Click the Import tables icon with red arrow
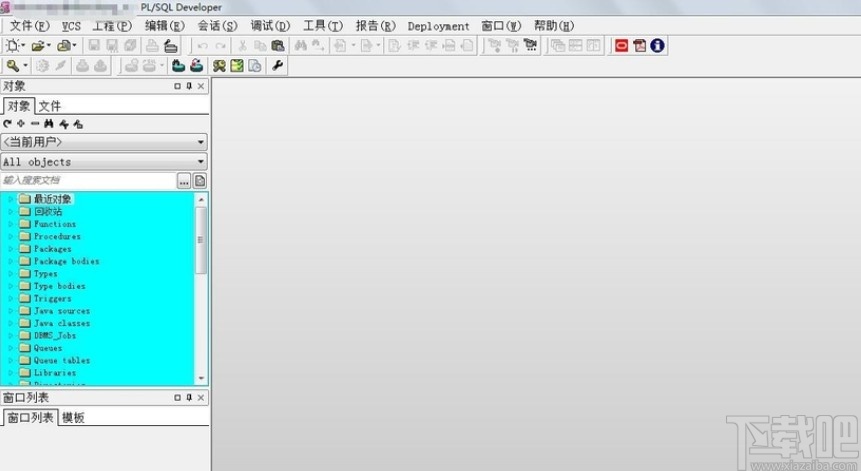This screenshot has height=471, width=861. point(197,66)
